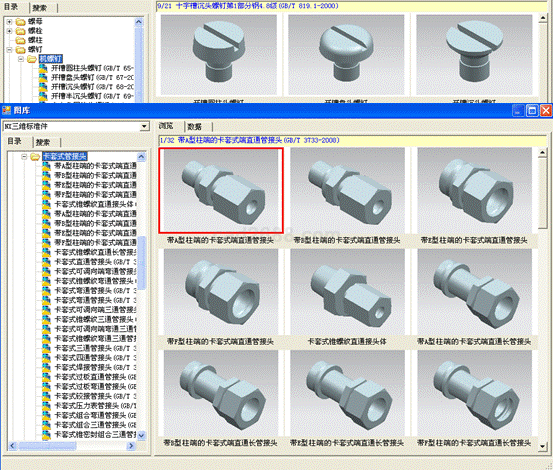Open the 目录 tab in 图库 window

[x=14, y=141]
